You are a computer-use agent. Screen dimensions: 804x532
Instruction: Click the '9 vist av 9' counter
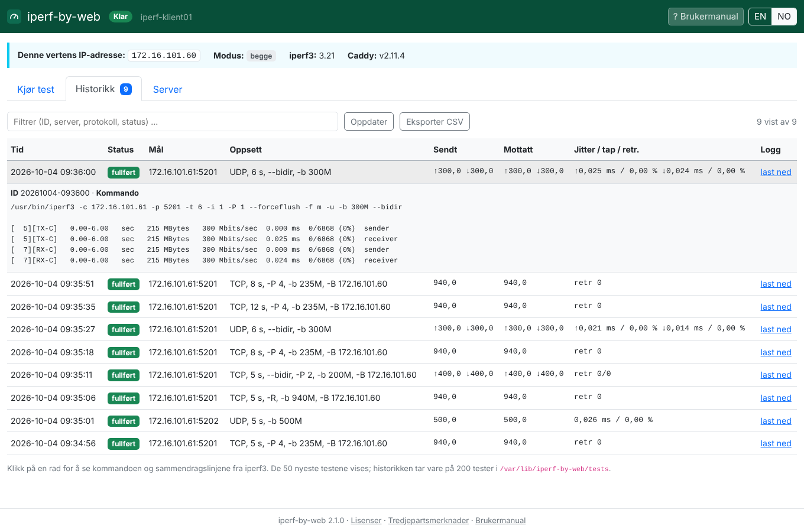pyautogui.click(x=776, y=122)
